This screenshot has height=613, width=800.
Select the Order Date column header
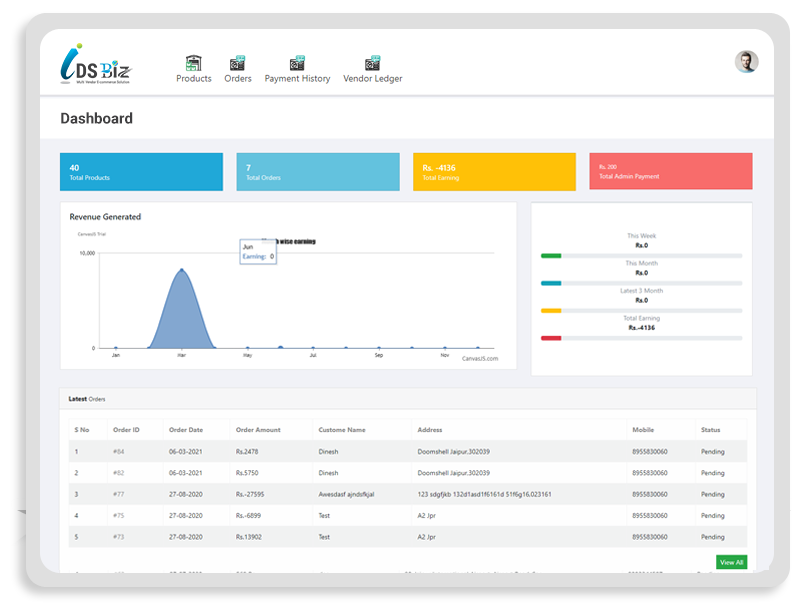(186, 427)
